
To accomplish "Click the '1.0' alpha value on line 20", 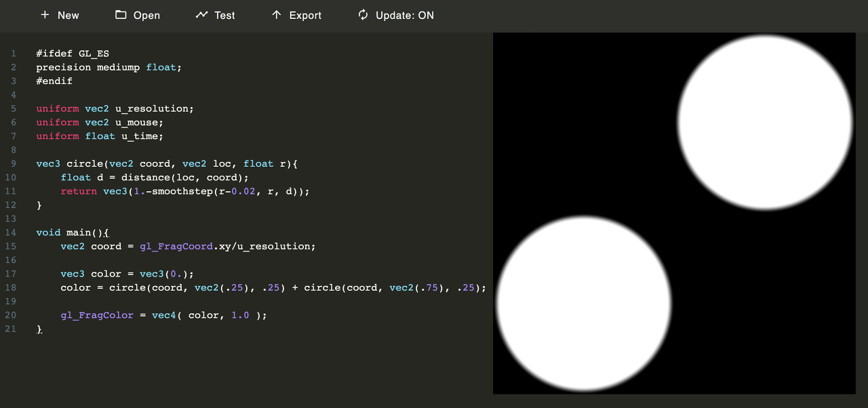I will pyautogui.click(x=240, y=315).
